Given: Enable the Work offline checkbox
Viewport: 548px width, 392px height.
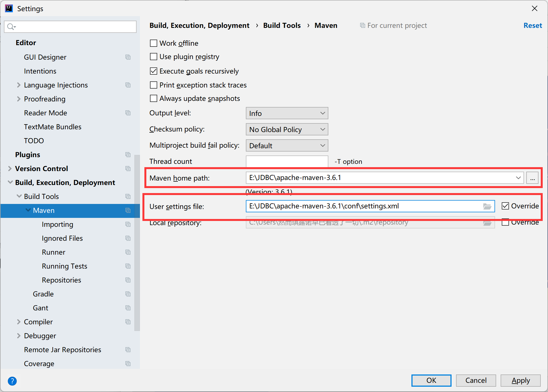Looking at the screenshot, I should pyautogui.click(x=154, y=43).
